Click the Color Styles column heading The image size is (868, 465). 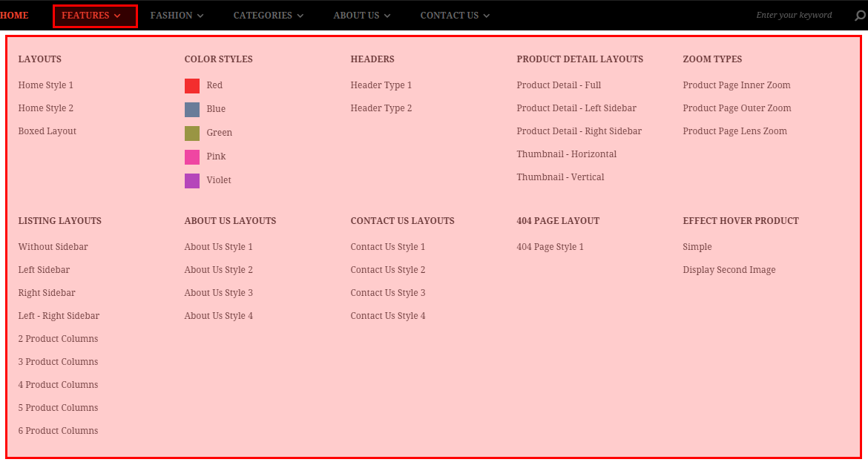[x=219, y=59]
